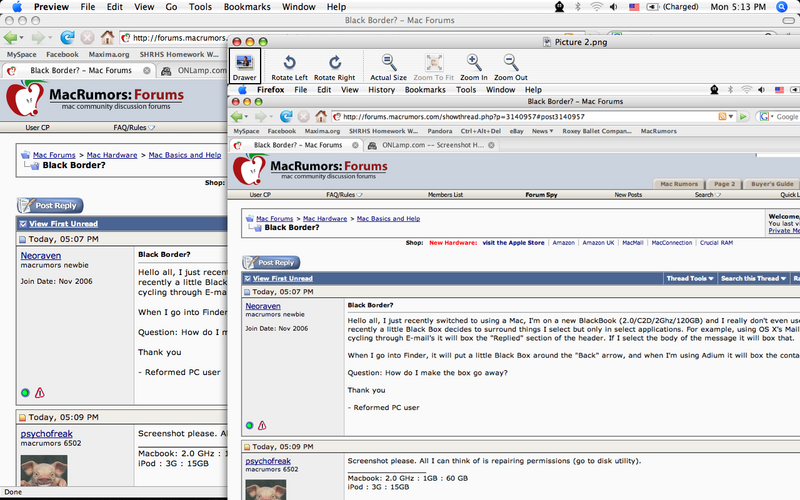Reload page in background Firefox window
The width and height of the screenshot is (800, 500).
67,37
